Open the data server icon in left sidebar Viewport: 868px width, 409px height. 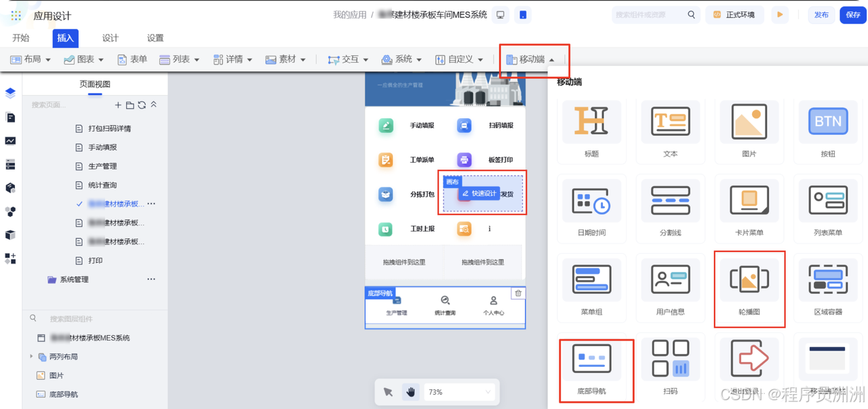click(x=10, y=164)
